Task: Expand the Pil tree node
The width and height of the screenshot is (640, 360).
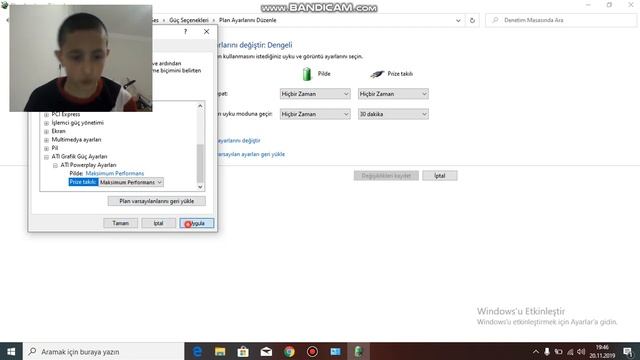Action: tap(47, 148)
